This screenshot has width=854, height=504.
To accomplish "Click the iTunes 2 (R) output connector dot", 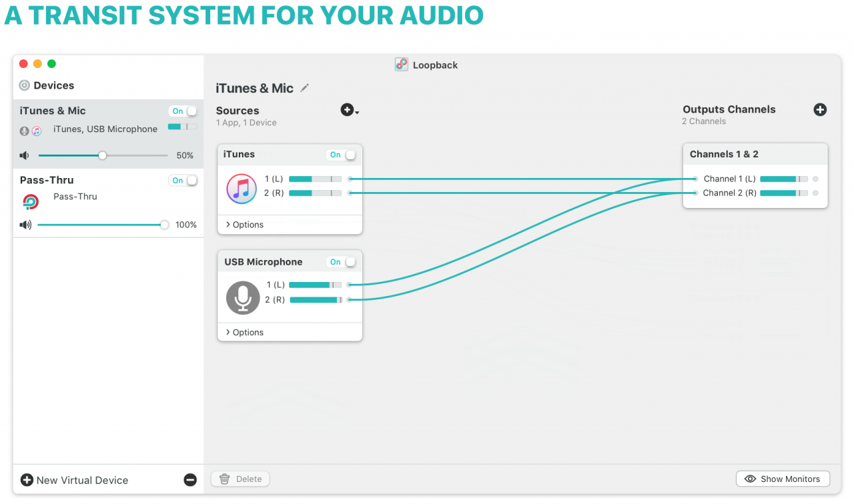I will (x=350, y=193).
